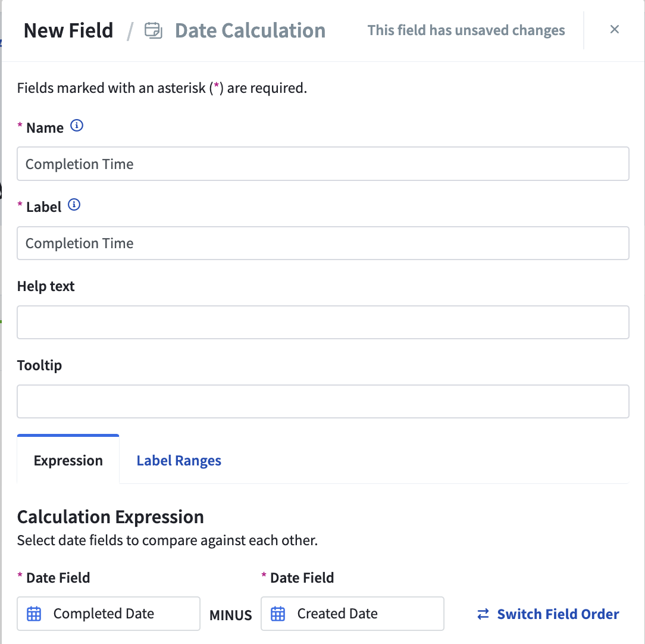Click the info icon beside Label
Image resolution: width=645 pixels, height=644 pixels.
(74, 205)
